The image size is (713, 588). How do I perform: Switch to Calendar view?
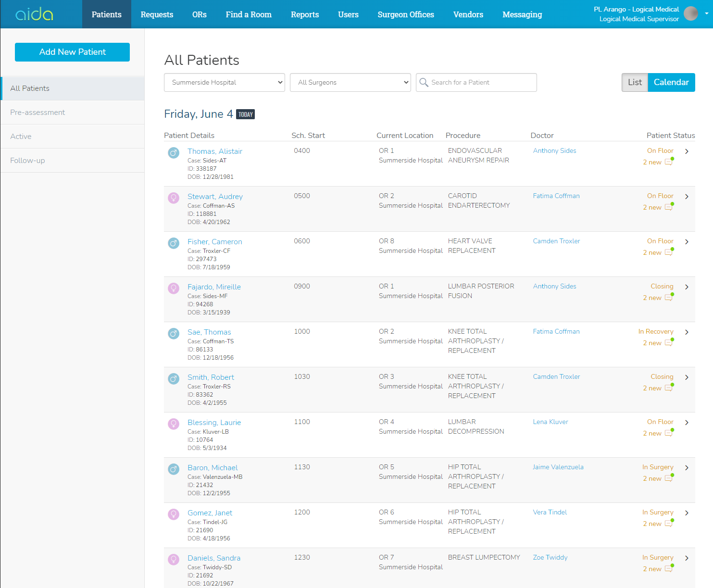[x=671, y=82]
